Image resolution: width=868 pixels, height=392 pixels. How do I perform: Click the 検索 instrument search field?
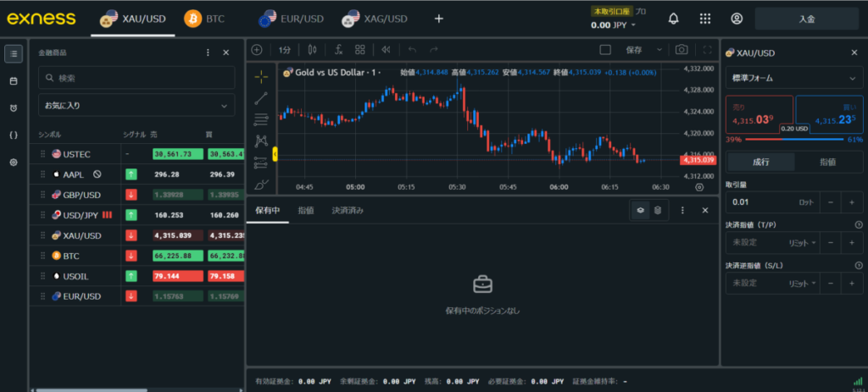tap(136, 78)
